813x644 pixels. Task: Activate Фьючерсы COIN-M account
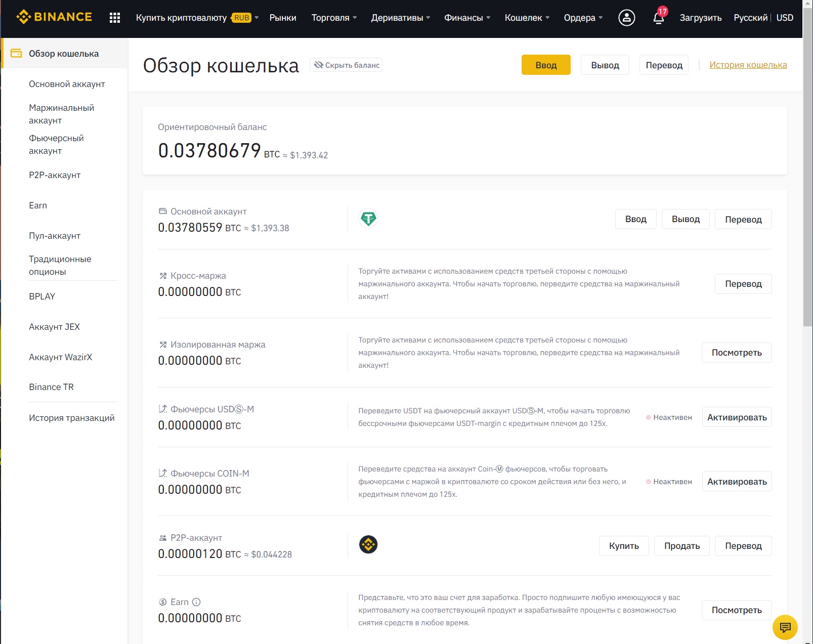coord(737,481)
